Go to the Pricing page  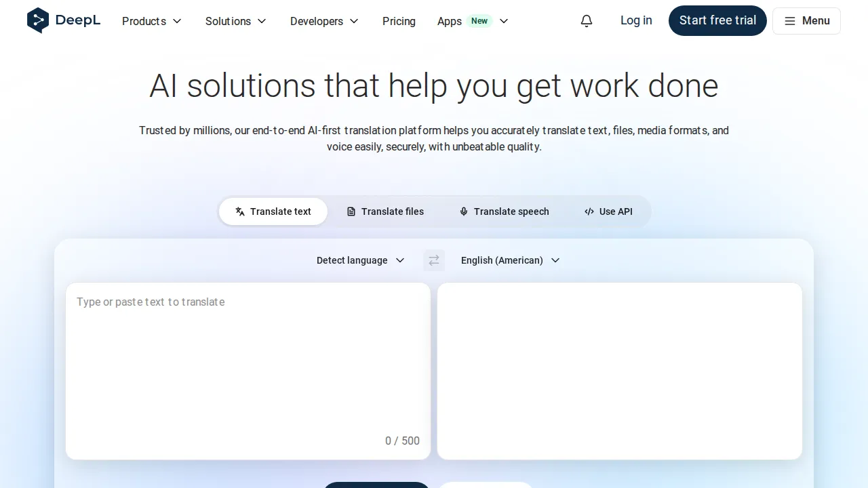tap(399, 21)
